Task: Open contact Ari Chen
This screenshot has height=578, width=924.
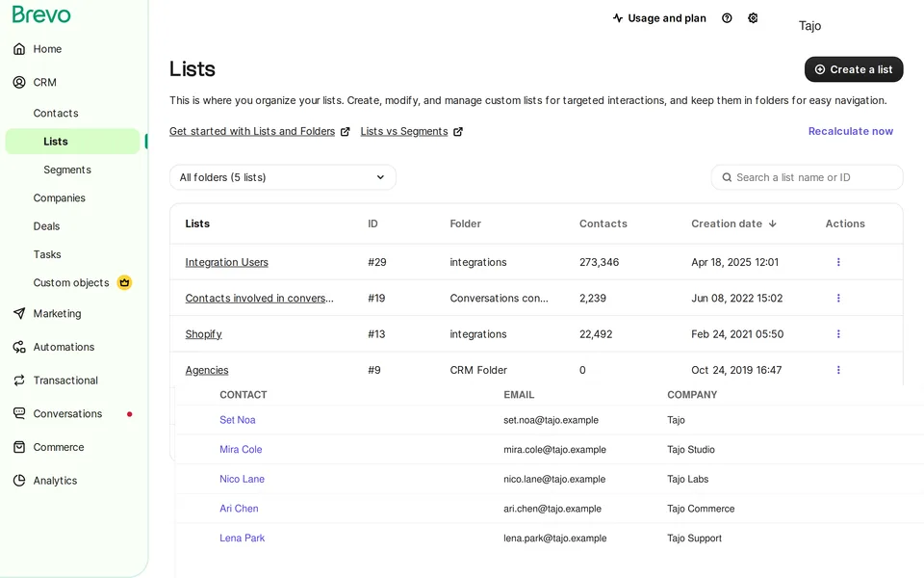Action: 239,509
